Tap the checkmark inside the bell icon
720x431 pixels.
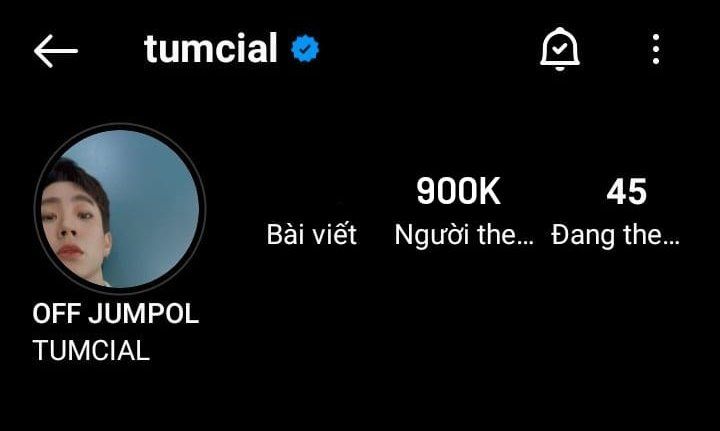[560, 48]
